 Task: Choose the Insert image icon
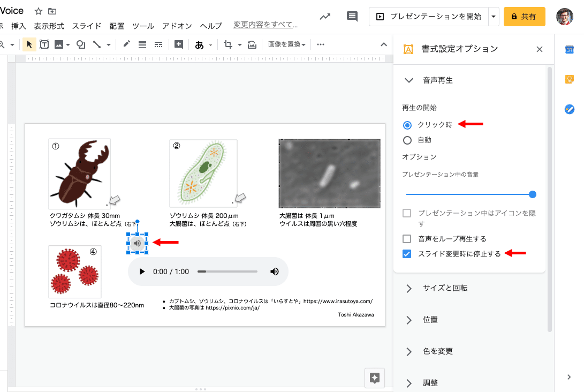coord(59,44)
